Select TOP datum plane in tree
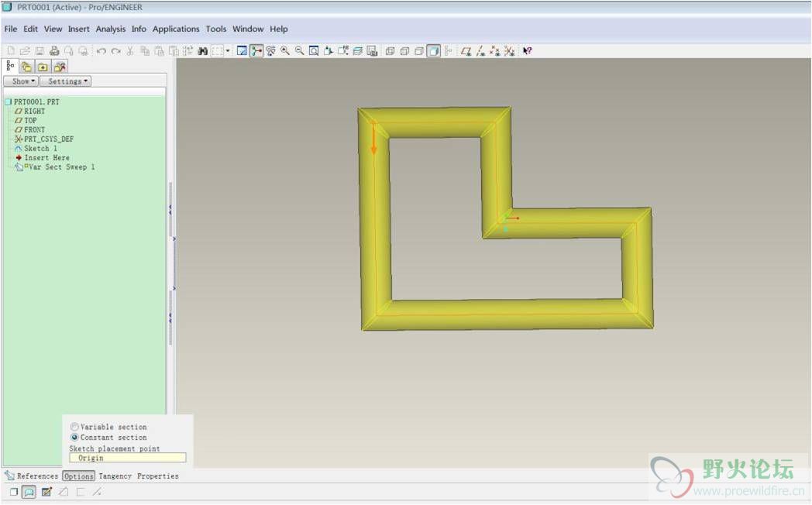The image size is (812, 505). coord(26,121)
